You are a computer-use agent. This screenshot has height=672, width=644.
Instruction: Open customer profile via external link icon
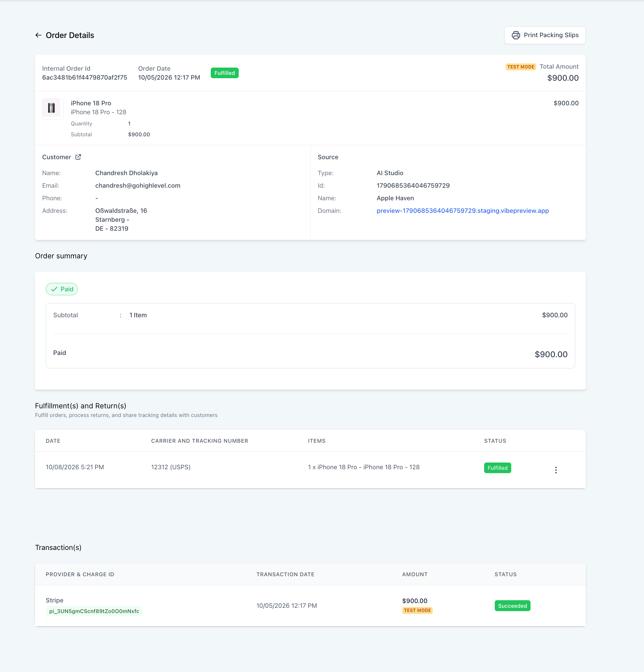[x=78, y=157]
